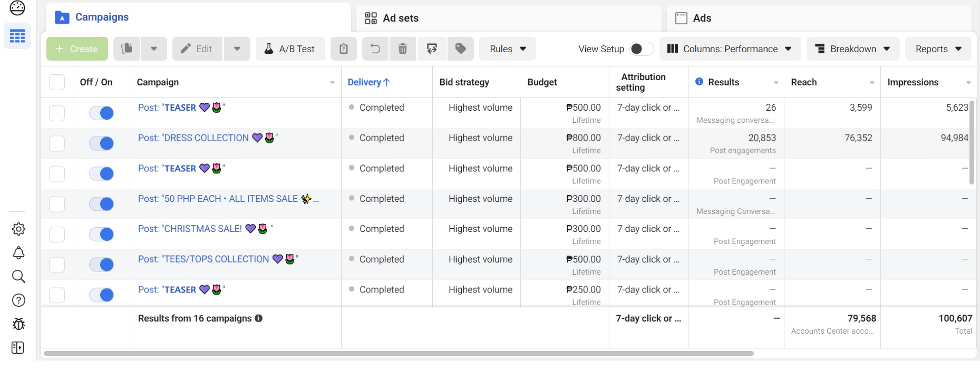980x389 pixels.
Task: Click the clipboard icon in toolbar
Action: (344, 49)
